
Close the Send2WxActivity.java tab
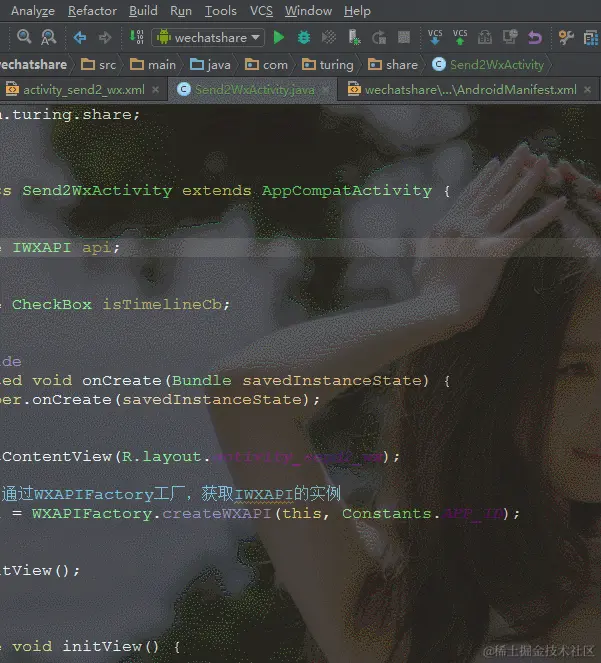325,90
